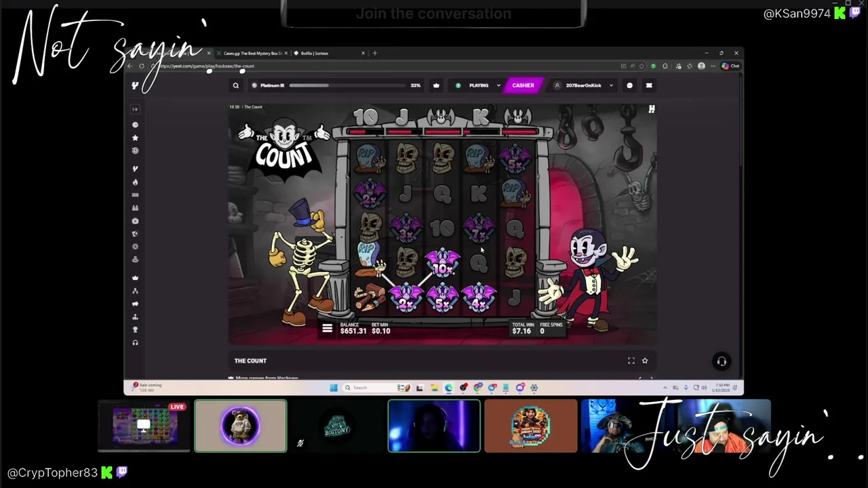This screenshot has height=488, width=868.
Task: Select the BIGTONY participant thumbnail
Action: tap(337, 426)
